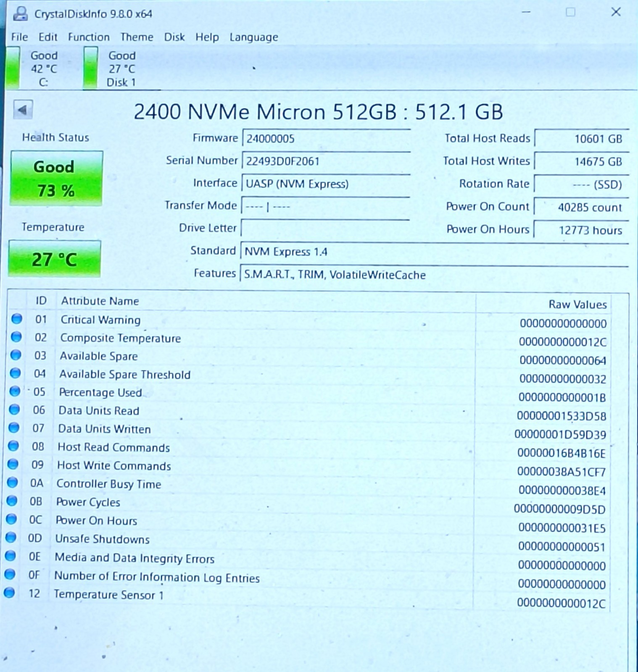The image size is (638, 672).
Task: Click the Interface field UASP (NVM Express)
Action: click(x=326, y=184)
